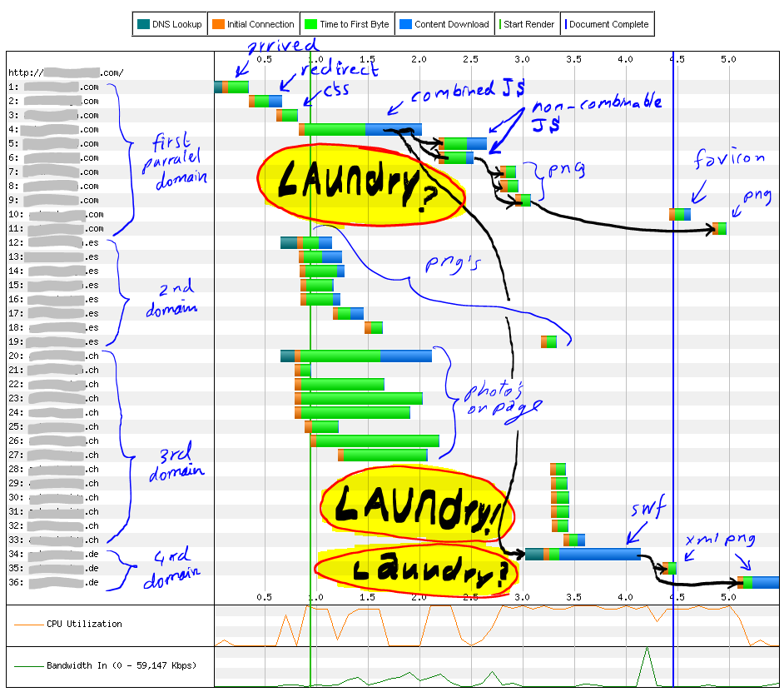Click the green Time to First Byte swatch
This screenshot has height=692, width=784.
(310, 24)
